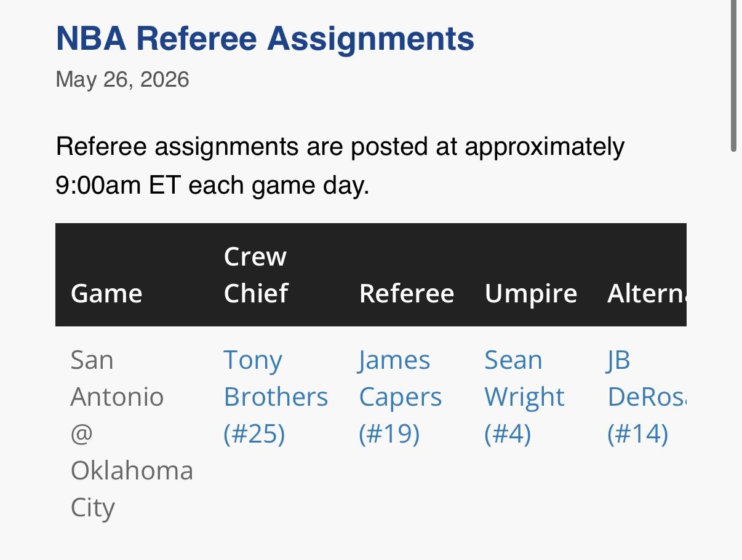The image size is (742, 560).
Task: Click the San Antonio @ Oklahoma City cell
Action: (x=132, y=434)
